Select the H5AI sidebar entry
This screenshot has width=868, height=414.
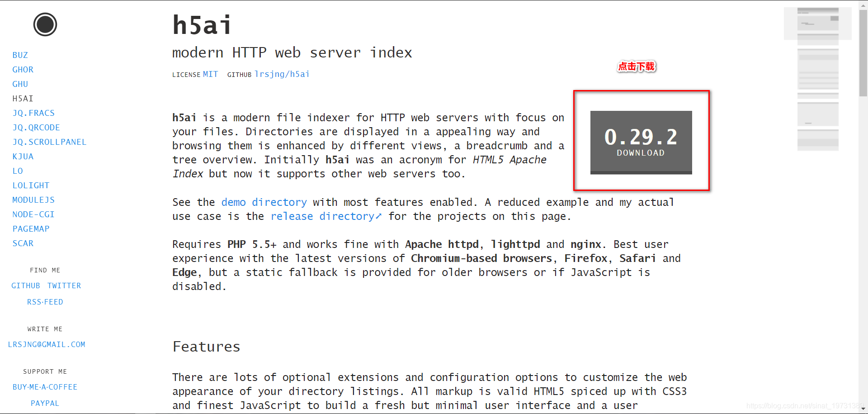coord(23,99)
